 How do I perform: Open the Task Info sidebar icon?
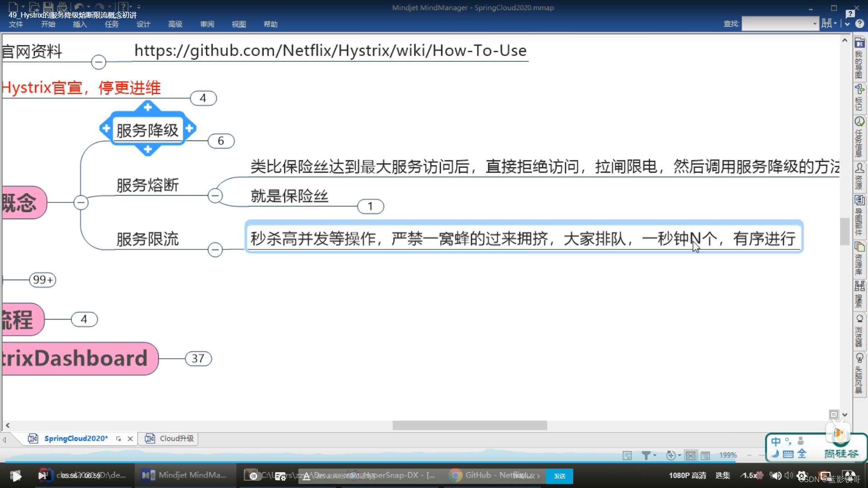[859, 122]
